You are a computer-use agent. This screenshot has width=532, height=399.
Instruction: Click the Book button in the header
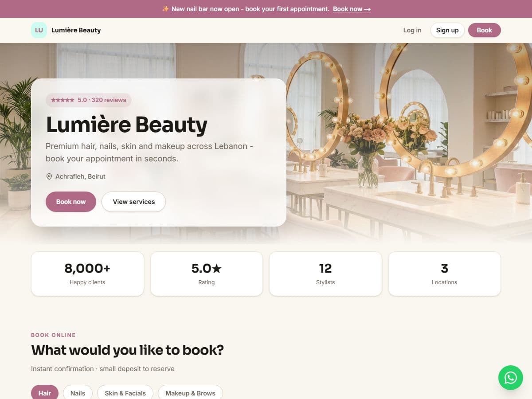[484, 30]
